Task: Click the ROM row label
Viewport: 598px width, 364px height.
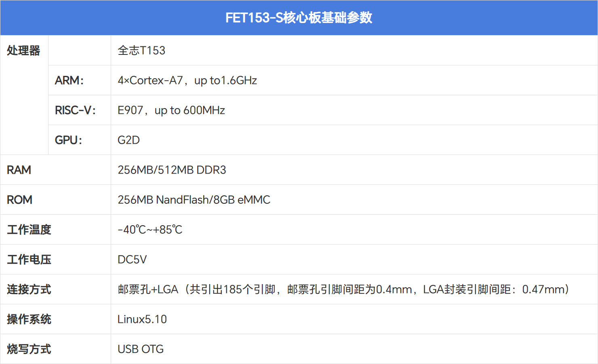Action: [19, 200]
